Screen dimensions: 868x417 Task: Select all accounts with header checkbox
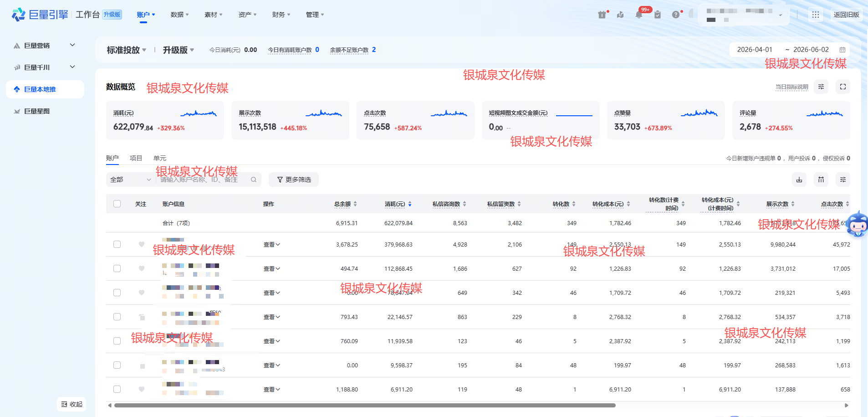pyautogui.click(x=117, y=204)
